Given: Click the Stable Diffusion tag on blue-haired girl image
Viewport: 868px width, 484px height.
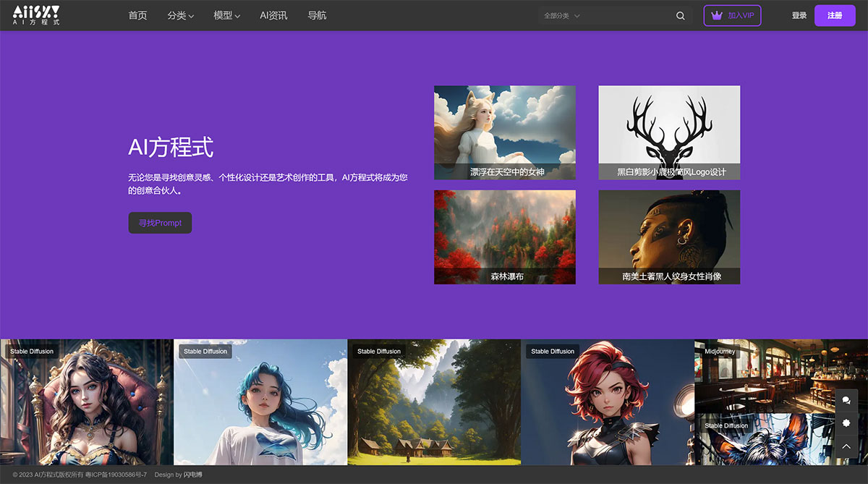Looking at the screenshot, I should [x=205, y=351].
